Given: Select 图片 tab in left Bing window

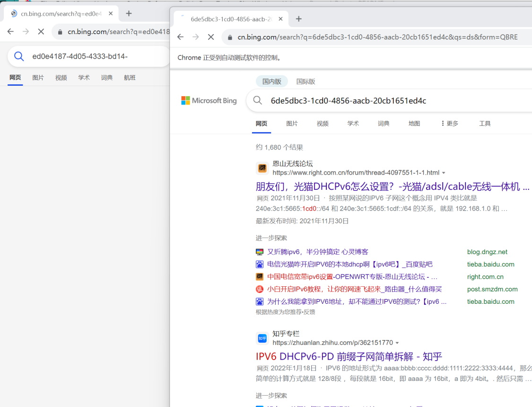Looking at the screenshot, I should (38, 78).
